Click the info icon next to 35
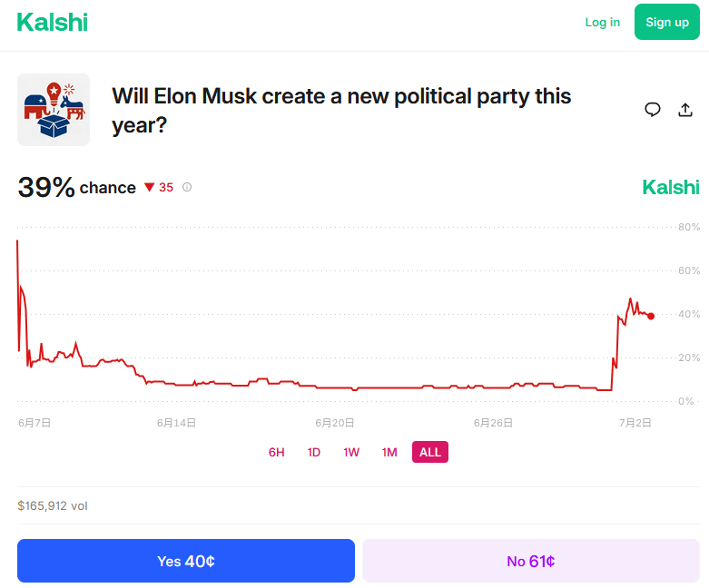Viewport: 709px width, 588px height. click(187, 187)
